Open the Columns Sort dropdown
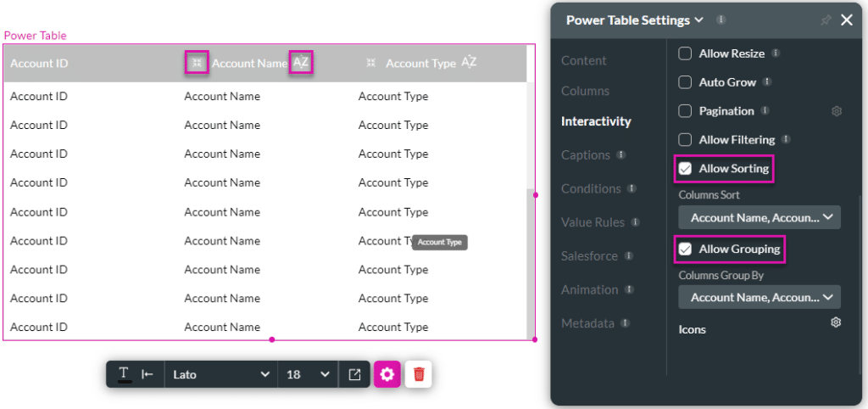The image size is (868, 409). (x=759, y=218)
